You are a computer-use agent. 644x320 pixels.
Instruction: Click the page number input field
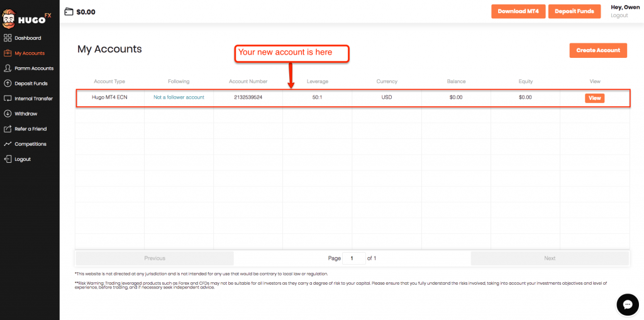(353, 258)
